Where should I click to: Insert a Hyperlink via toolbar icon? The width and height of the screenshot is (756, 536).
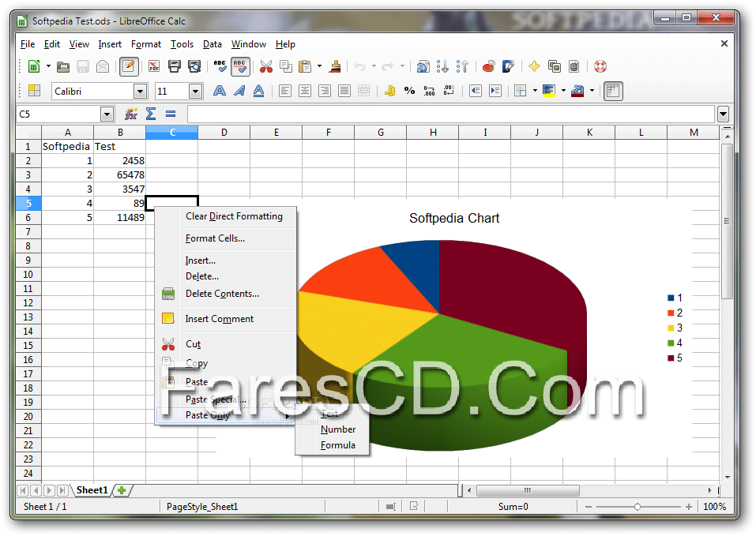pos(423,66)
